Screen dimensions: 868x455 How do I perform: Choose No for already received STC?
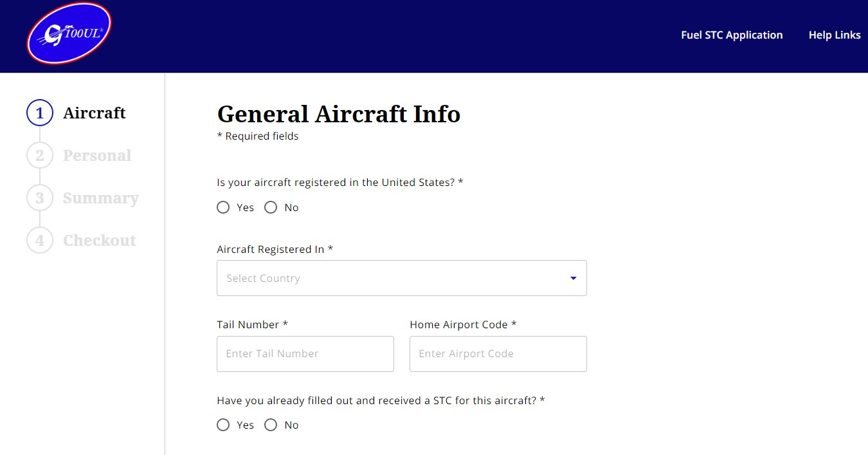(x=271, y=425)
